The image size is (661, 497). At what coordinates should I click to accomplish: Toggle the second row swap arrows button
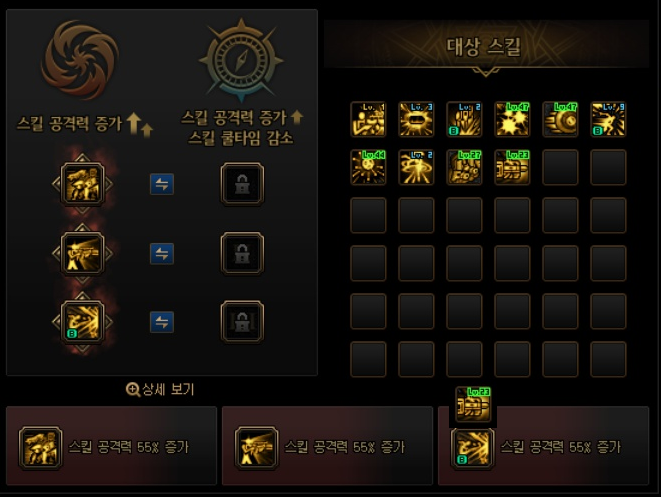[x=162, y=253]
